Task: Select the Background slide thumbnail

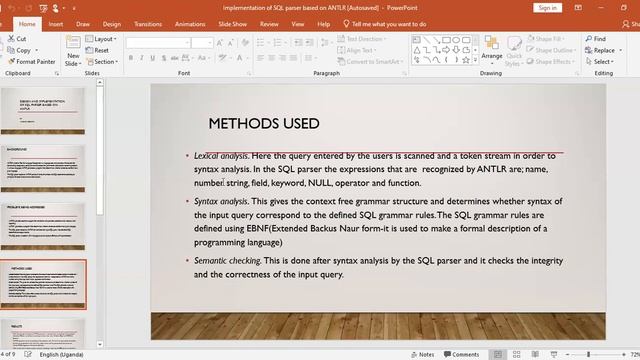Action: tap(43, 168)
